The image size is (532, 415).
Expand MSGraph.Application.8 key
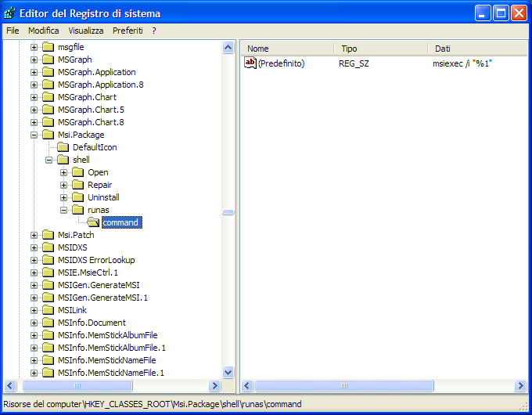[34, 85]
